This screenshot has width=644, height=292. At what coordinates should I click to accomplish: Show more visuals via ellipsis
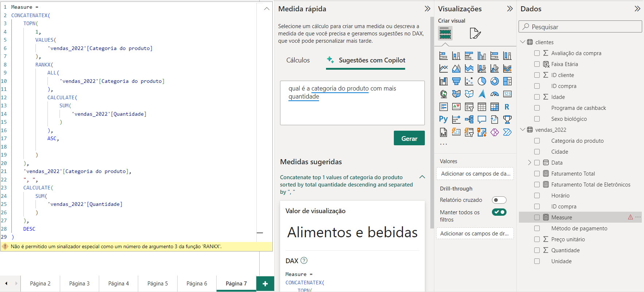(x=443, y=144)
